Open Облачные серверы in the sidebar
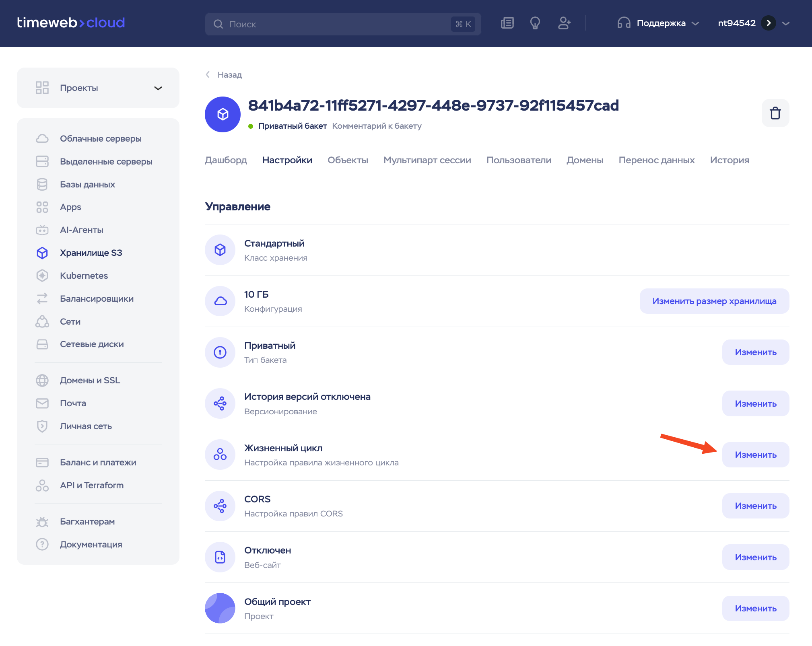Viewport: 812px width, 646px height. point(101,138)
